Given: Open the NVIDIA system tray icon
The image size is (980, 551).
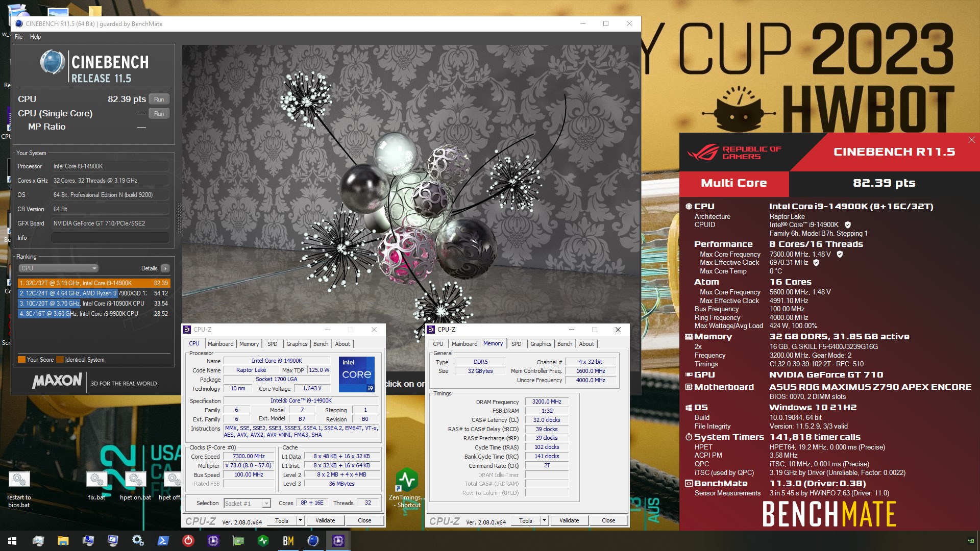Looking at the screenshot, I should coord(971,541).
